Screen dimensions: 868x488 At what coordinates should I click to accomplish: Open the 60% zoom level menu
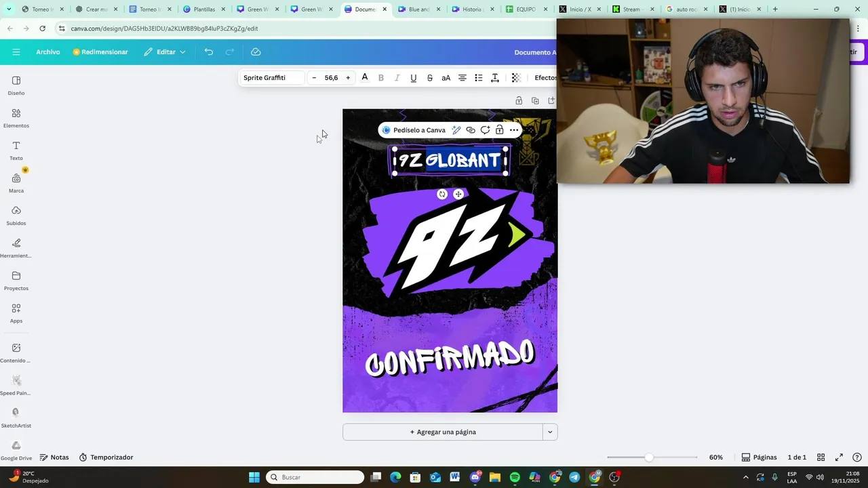tap(716, 457)
